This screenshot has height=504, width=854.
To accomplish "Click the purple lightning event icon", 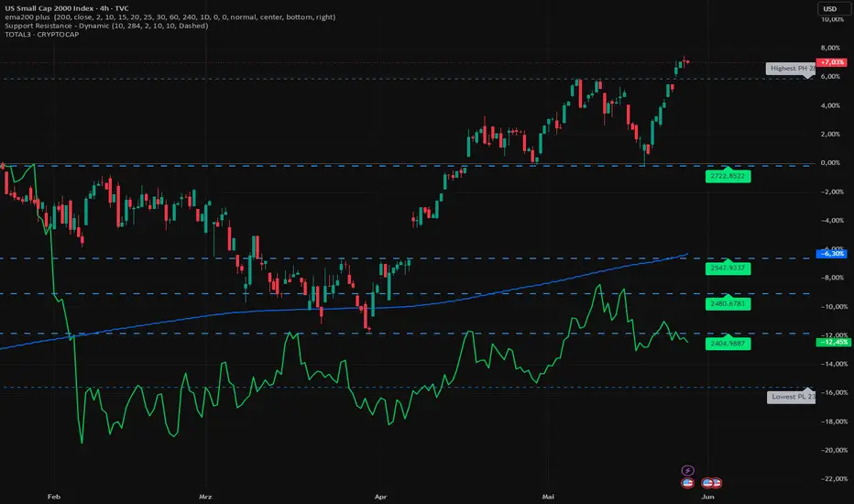I will click(687, 470).
